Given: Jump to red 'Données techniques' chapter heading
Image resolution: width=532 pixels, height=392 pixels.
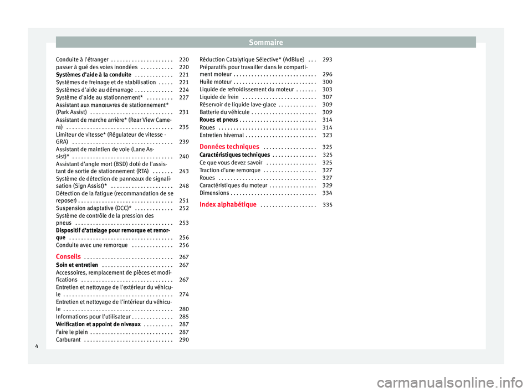Looking at the screenshot, I should tap(229, 147).
